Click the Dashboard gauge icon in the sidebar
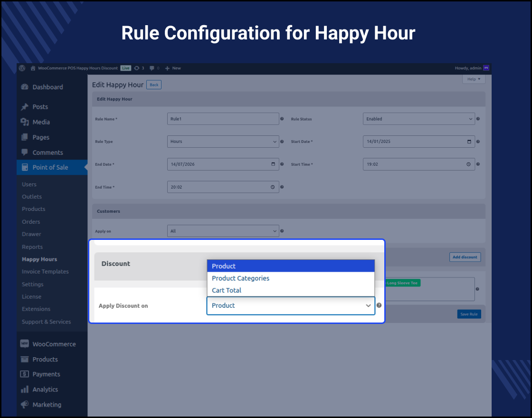Viewport: 532px width, 418px height. pos(25,87)
